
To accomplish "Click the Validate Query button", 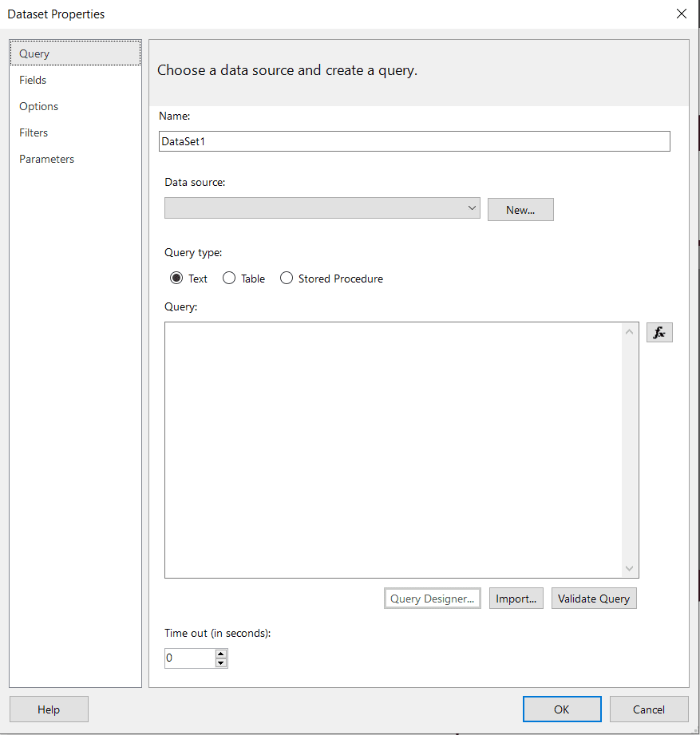I will [594, 599].
